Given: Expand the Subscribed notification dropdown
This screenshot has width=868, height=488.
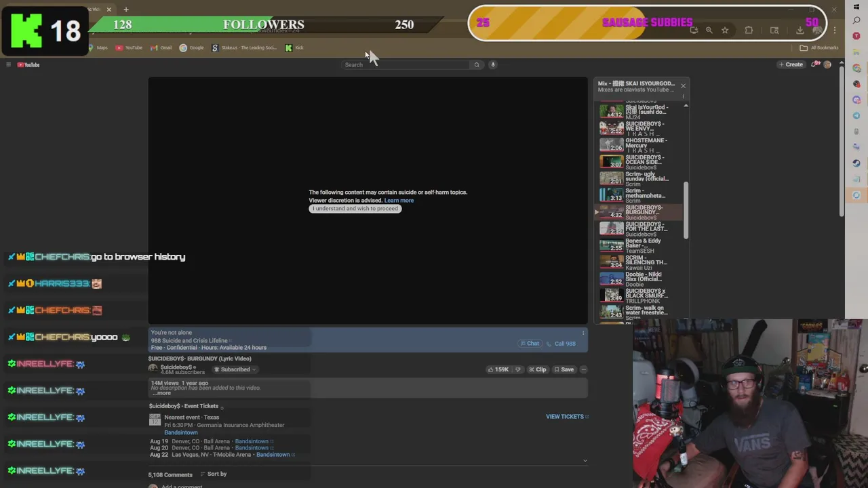Looking at the screenshot, I should pos(235,369).
